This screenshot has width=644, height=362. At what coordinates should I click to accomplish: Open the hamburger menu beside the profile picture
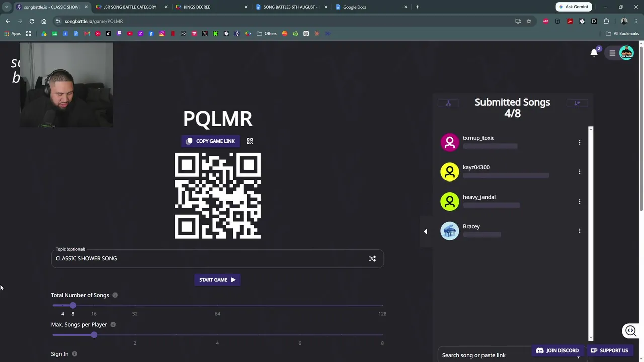coord(612,53)
